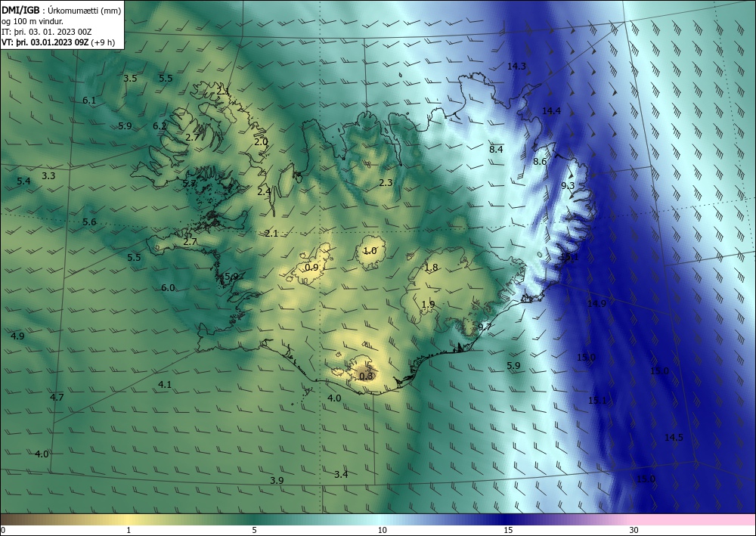Click the map value '14.3'
The image size is (756, 536).
(x=516, y=67)
